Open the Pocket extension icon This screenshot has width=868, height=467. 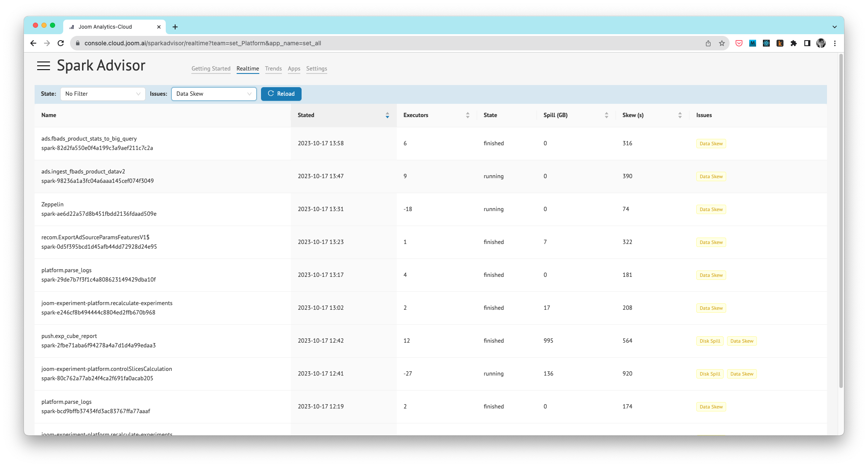point(739,43)
